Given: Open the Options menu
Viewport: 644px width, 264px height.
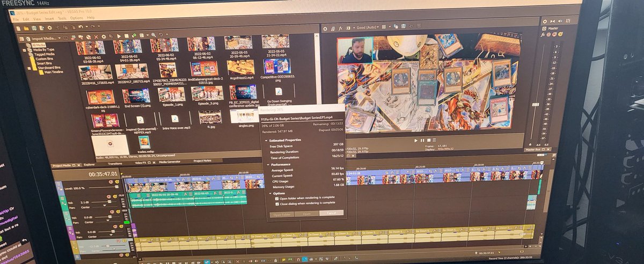Looking at the screenshot, I should [77, 18].
